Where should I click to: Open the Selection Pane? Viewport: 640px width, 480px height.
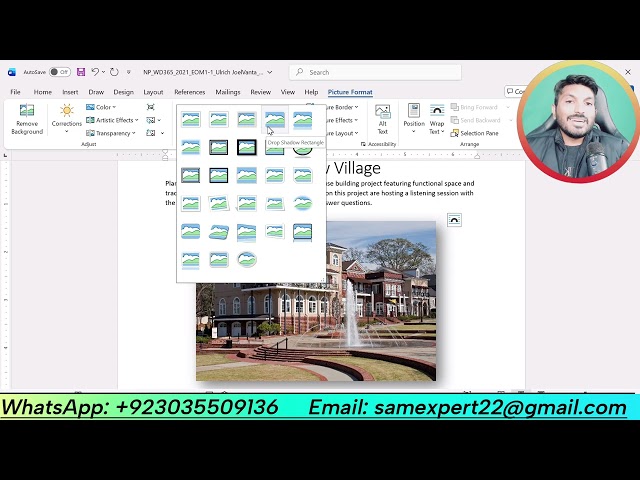[x=474, y=133]
